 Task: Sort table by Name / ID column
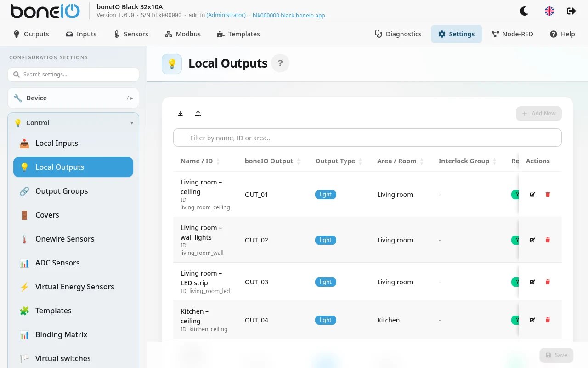(200, 161)
